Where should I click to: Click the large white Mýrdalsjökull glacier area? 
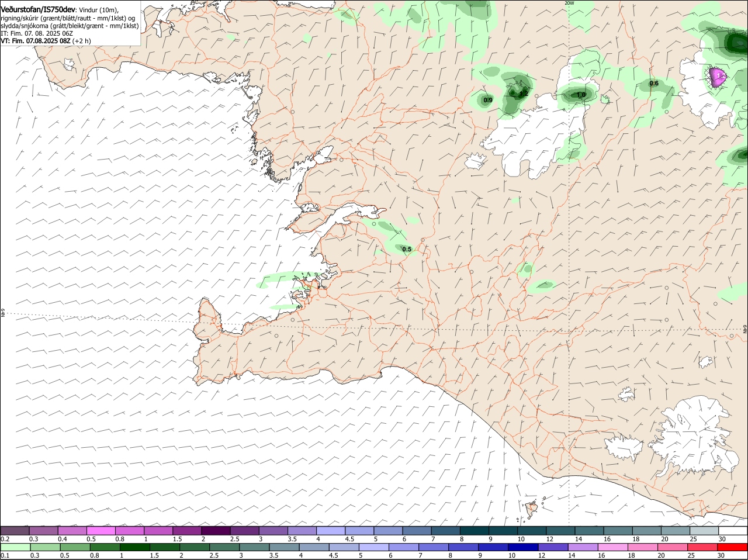tap(695, 435)
